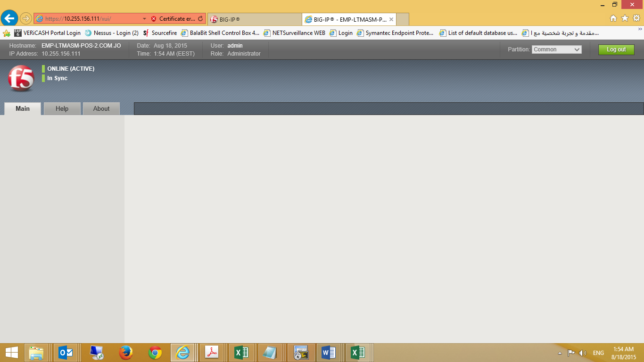Open File Explorer from the taskbar
Screen dimensions: 644x362
(36, 353)
